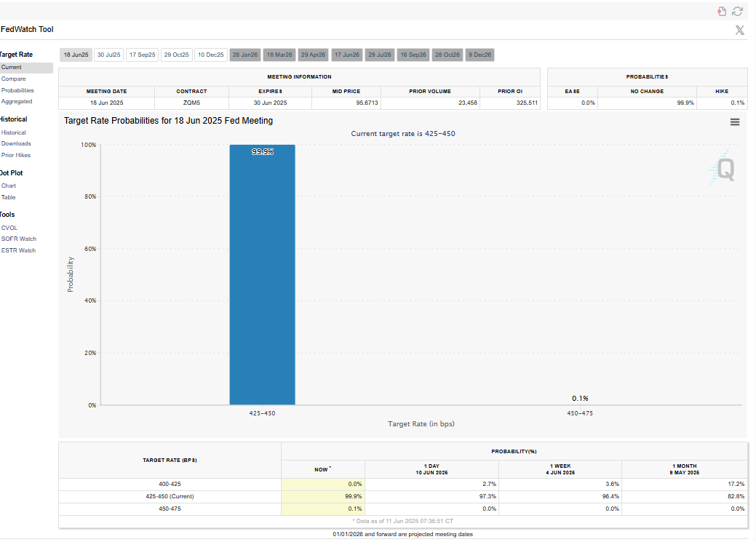The image size is (756, 542).
Task: View the Prior Hikes page
Action: 16,155
